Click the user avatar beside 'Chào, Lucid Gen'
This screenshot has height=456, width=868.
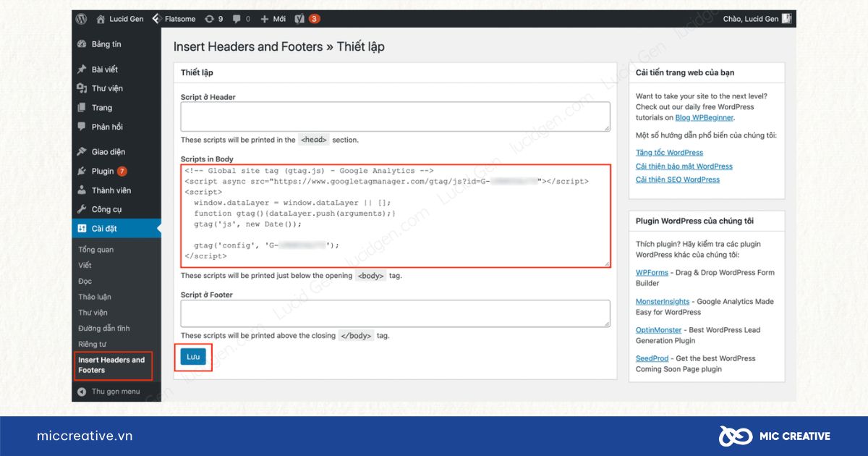tap(786, 19)
